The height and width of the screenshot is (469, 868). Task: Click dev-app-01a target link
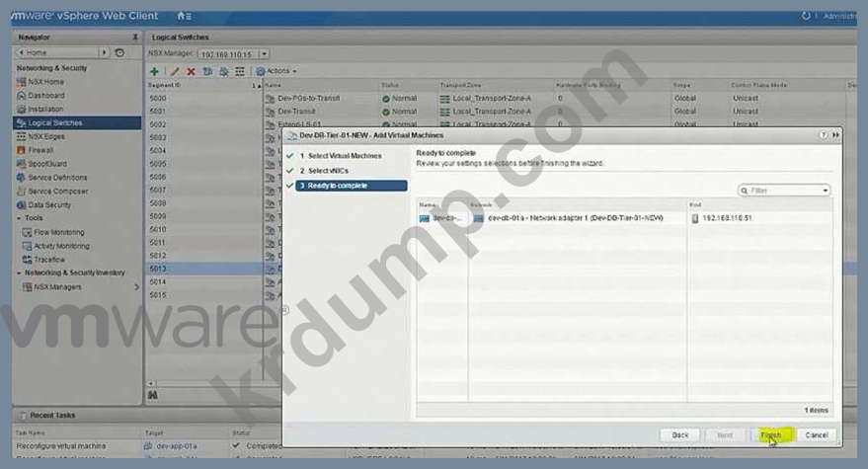pyautogui.click(x=177, y=445)
